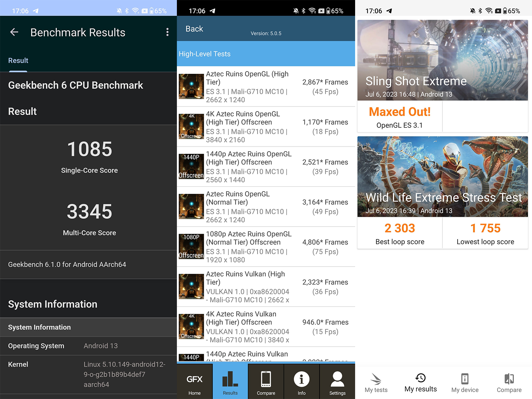Tap the Aztec Ruins Vulkan High Tier thumbnail
Viewport: 532px width, 399px height.
tap(191, 287)
